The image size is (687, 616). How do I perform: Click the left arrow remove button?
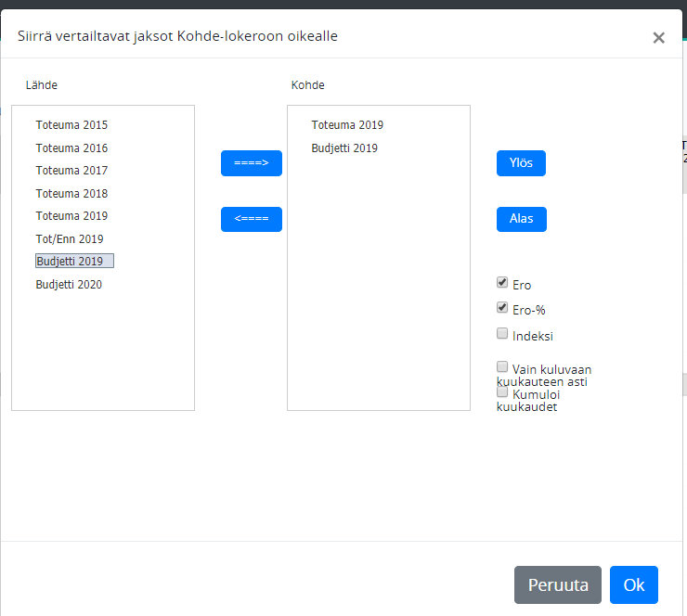pyautogui.click(x=251, y=220)
